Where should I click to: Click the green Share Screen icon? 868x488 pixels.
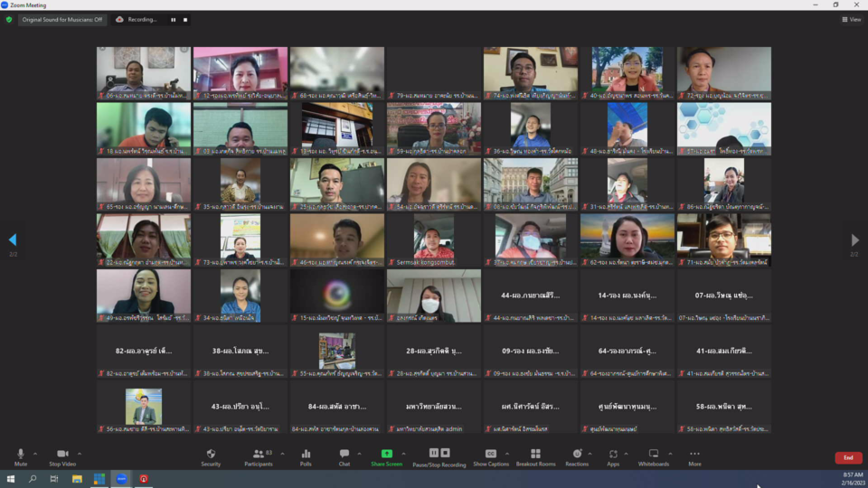point(387,454)
